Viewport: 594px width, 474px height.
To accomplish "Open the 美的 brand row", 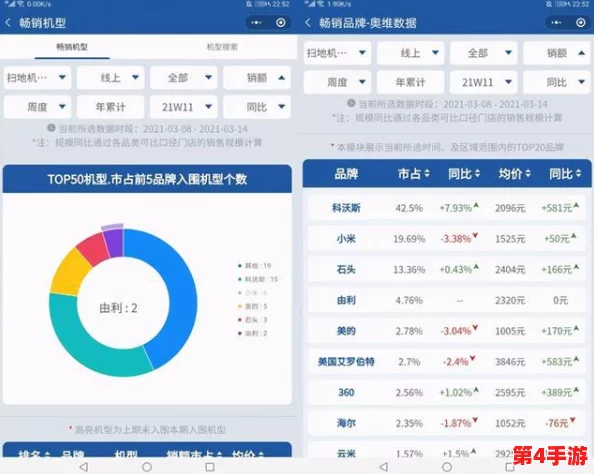I will coord(447,331).
